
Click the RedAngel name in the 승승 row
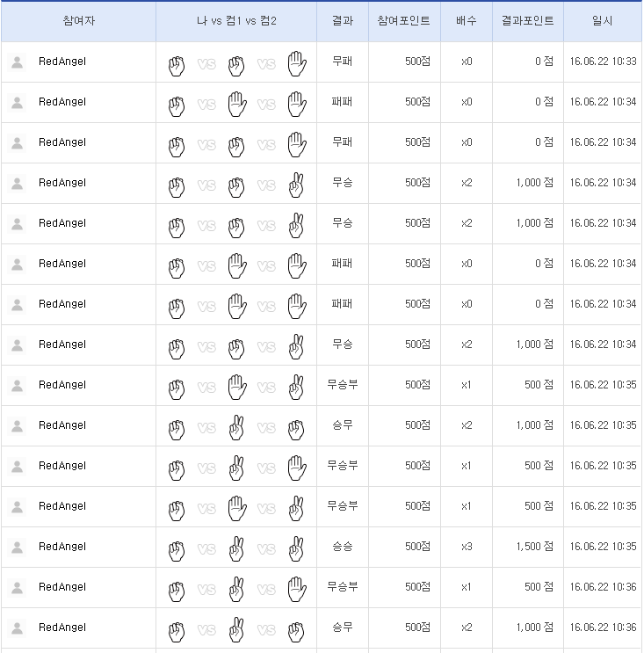tap(62, 547)
